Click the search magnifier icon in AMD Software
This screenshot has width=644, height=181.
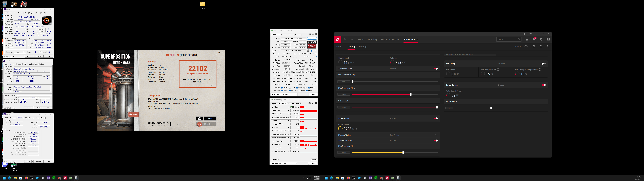pyautogui.click(x=519, y=39)
